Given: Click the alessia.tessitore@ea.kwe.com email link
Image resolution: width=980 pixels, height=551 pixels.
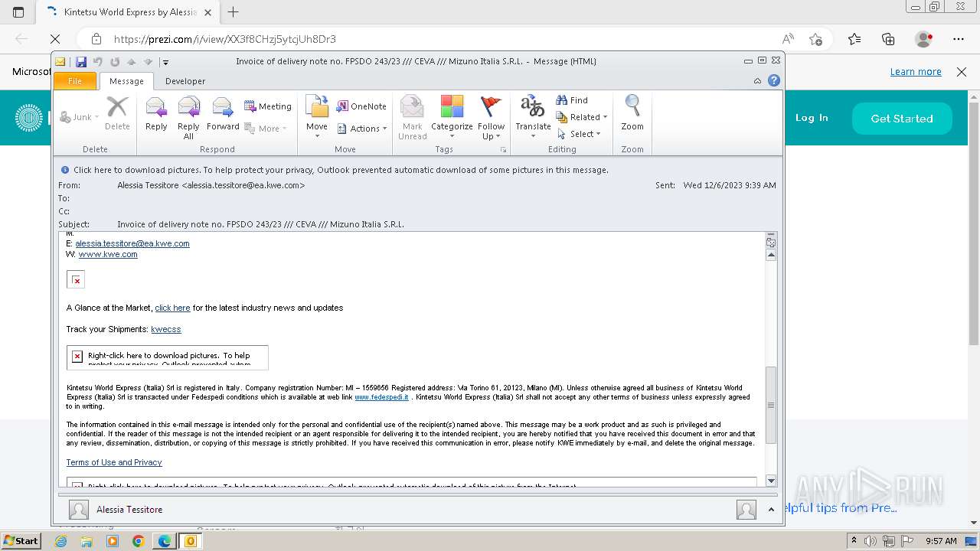Looking at the screenshot, I should coord(132,243).
